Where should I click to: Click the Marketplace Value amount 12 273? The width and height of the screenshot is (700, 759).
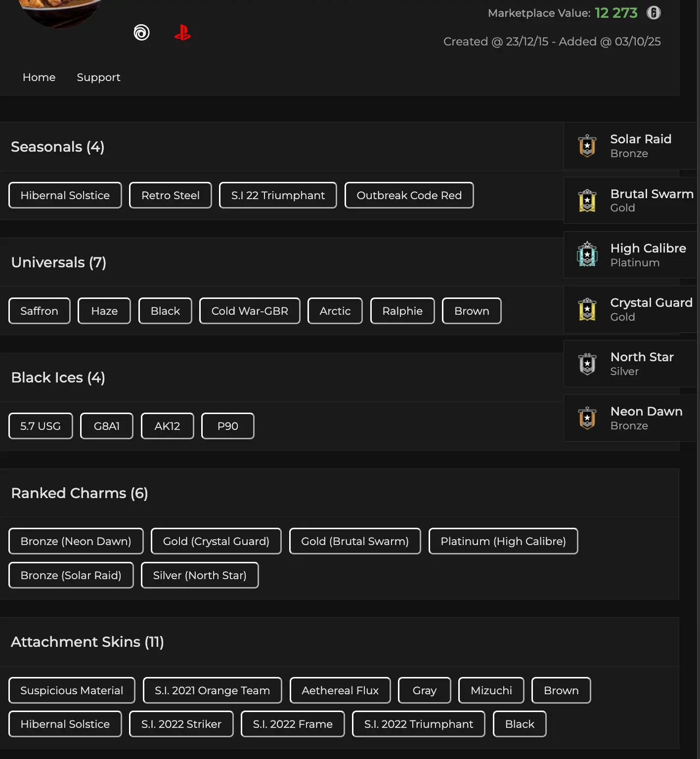coord(616,13)
